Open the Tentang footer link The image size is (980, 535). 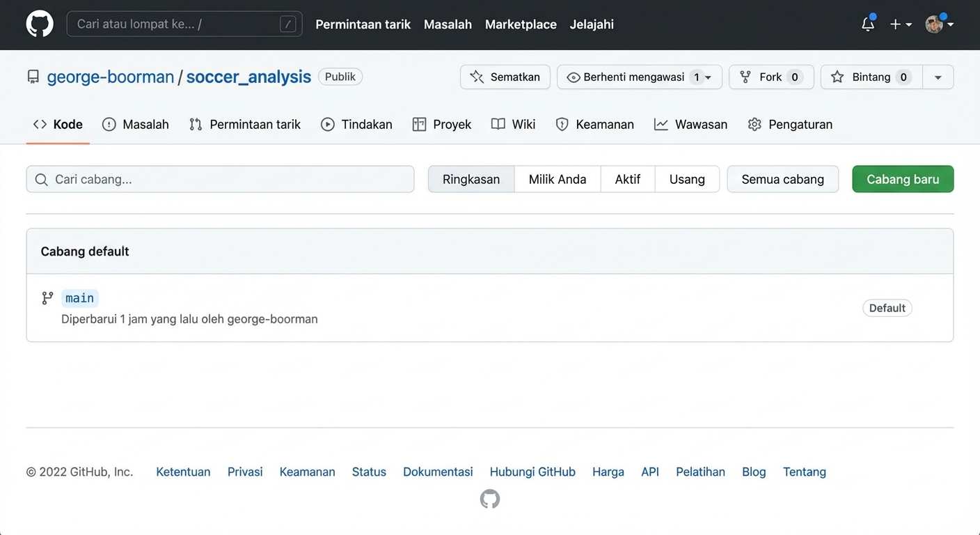click(805, 472)
